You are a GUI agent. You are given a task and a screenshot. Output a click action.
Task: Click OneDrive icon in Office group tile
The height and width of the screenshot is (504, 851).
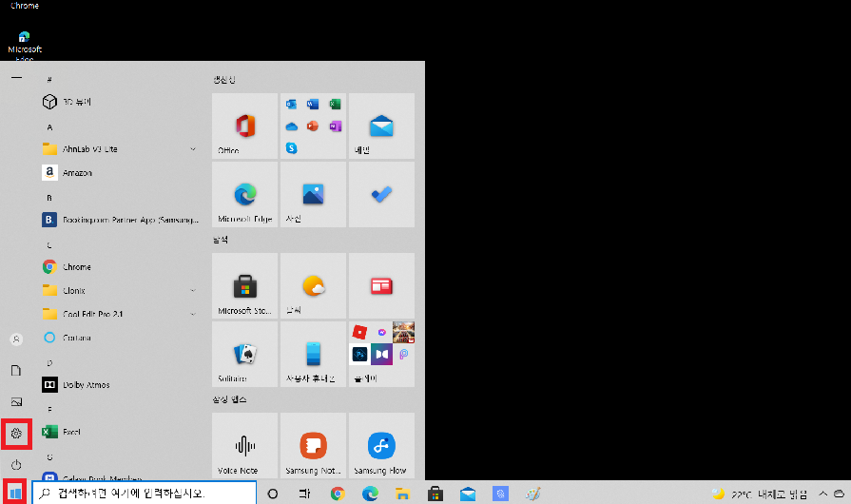(292, 126)
